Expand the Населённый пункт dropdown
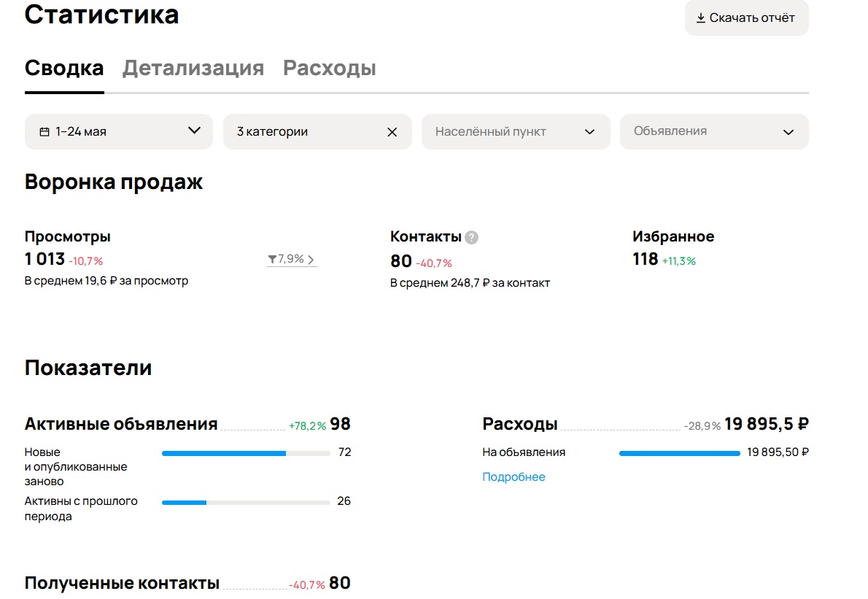868x599 pixels. pos(516,132)
